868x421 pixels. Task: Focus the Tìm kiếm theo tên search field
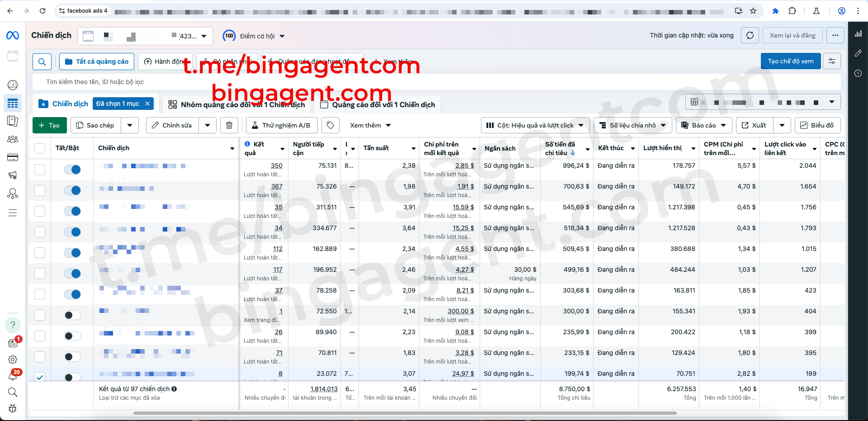437,82
